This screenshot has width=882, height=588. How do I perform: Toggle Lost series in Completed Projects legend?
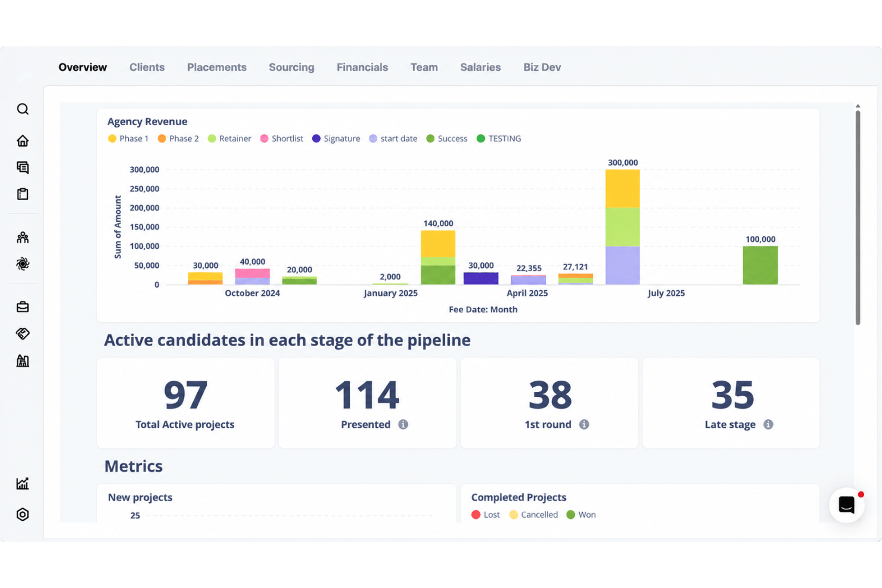point(486,515)
